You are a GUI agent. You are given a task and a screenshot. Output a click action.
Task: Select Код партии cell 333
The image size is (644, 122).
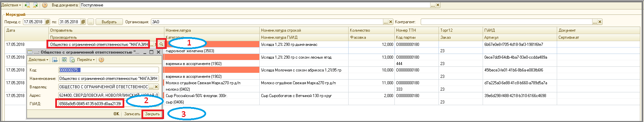click(417, 89)
